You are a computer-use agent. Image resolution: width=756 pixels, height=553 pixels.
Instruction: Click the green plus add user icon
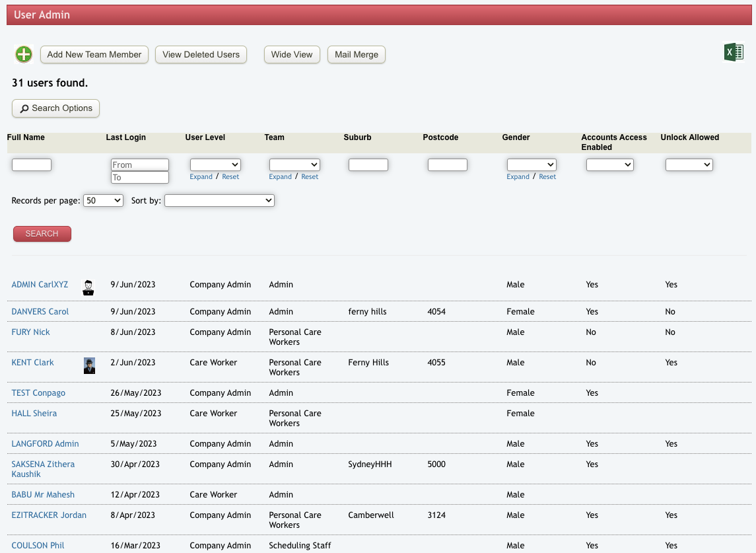pos(24,55)
